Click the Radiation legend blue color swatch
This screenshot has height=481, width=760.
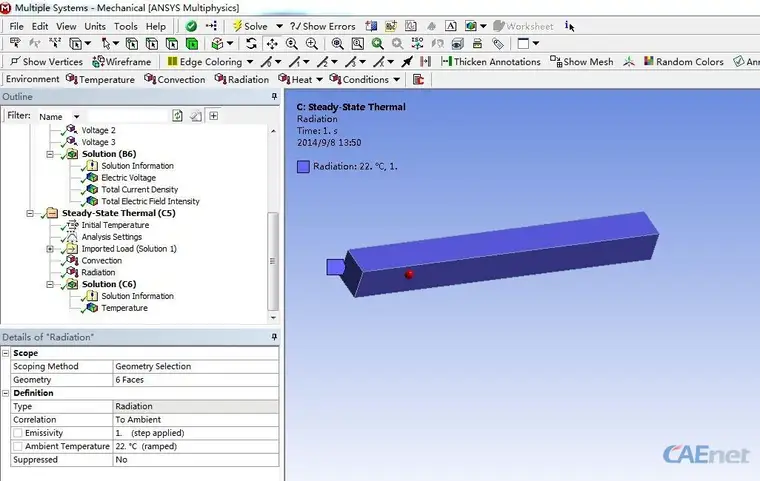click(x=303, y=167)
